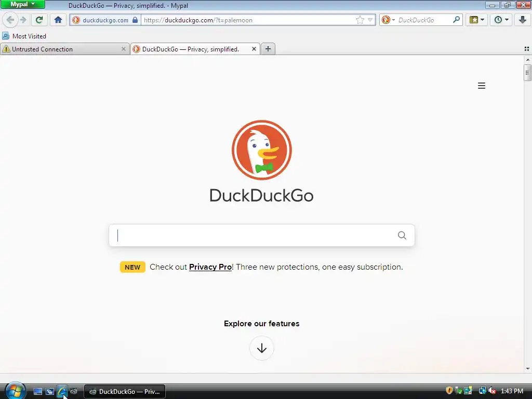The height and width of the screenshot is (399, 532).
Task: Show all tabs with the grid icon
Action: 527,49
